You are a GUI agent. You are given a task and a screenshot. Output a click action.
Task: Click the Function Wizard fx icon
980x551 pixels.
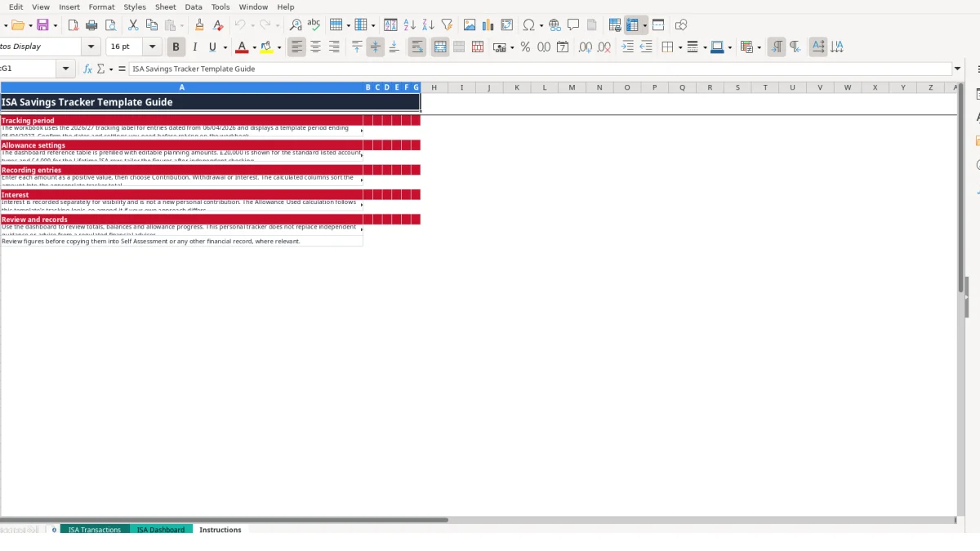(88, 69)
